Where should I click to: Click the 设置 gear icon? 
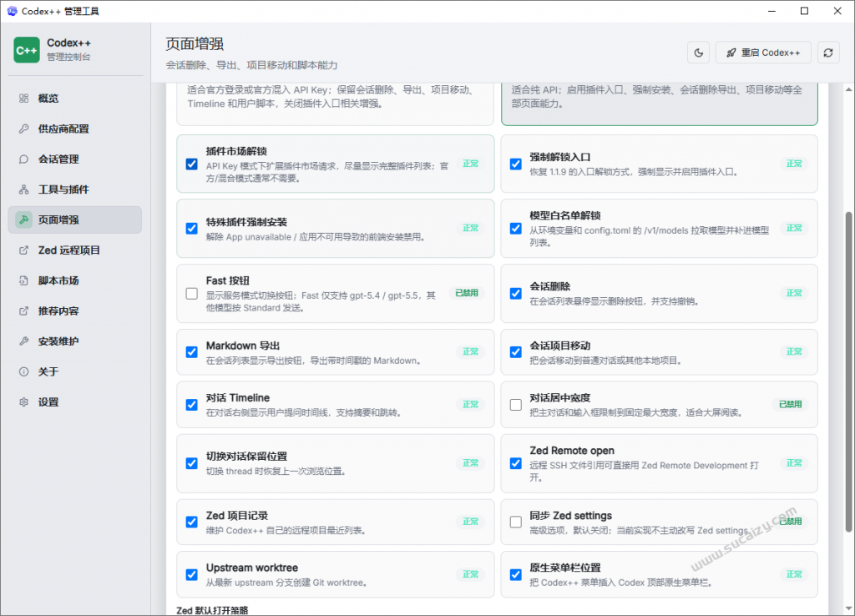coord(23,402)
